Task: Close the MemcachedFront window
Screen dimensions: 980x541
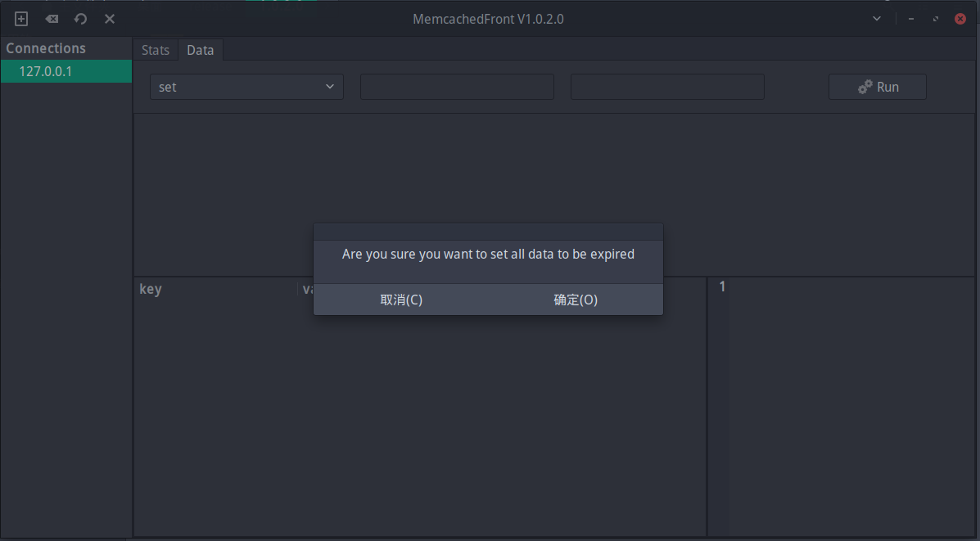Action: pyautogui.click(x=960, y=19)
